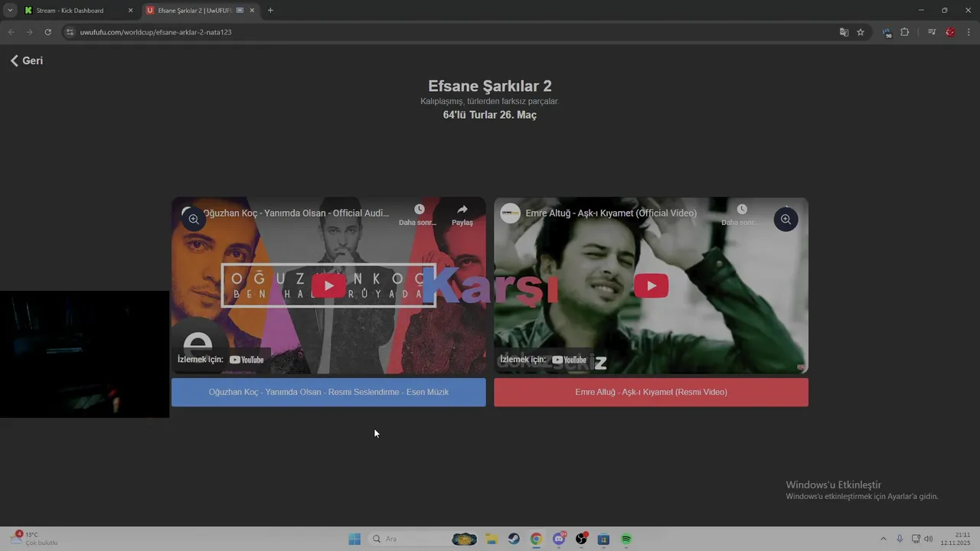Show hidden system tray icons chevron
This screenshot has height=551, width=980.
(883, 539)
